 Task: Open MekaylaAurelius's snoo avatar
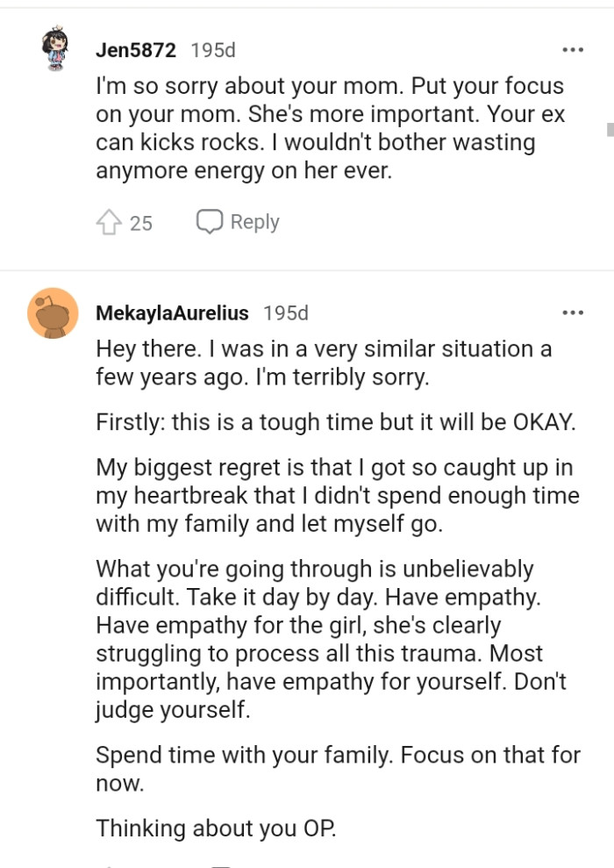[53, 312]
